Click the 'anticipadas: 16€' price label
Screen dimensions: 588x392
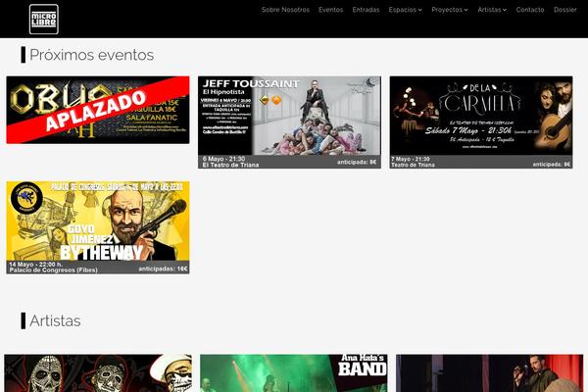point(163,269)
